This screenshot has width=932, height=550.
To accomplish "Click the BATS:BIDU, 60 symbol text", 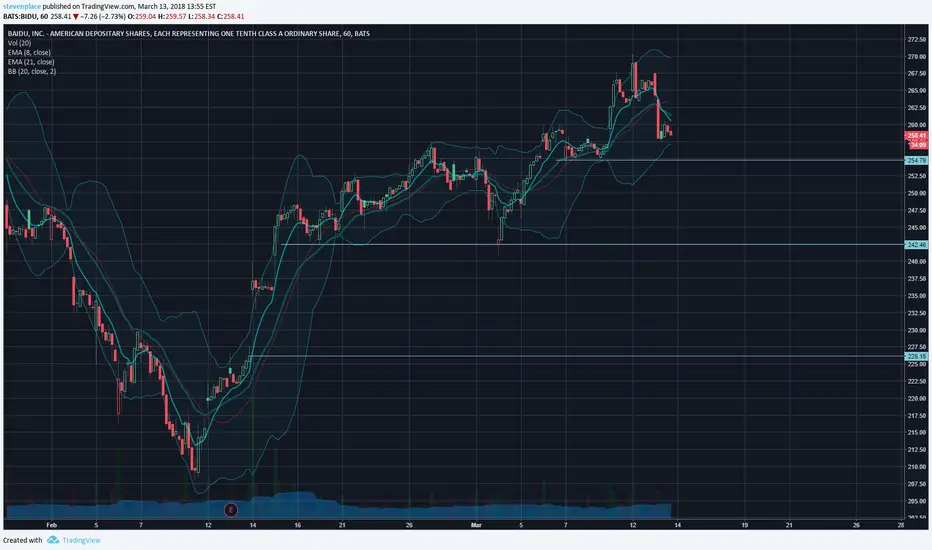I will tap(26, 16).
